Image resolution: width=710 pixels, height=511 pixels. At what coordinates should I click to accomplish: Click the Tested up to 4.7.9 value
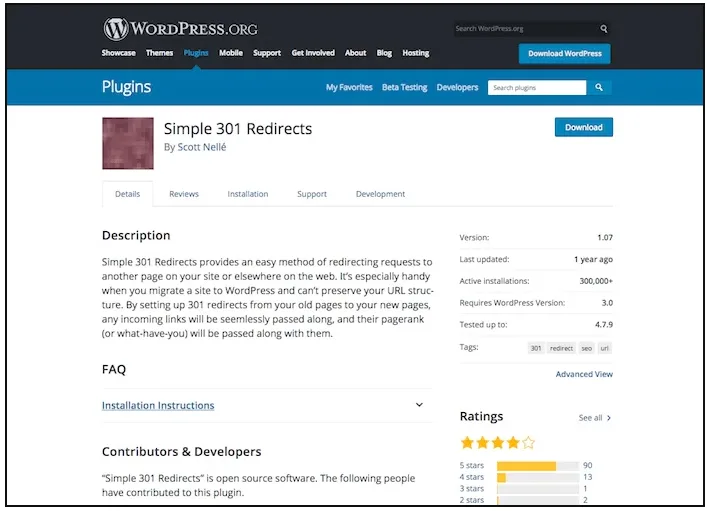(604, 325)
